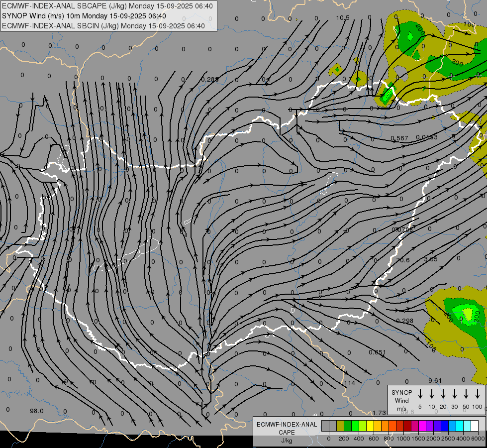Click the 2500 tick label on the CAPE scale

[448, 439]
